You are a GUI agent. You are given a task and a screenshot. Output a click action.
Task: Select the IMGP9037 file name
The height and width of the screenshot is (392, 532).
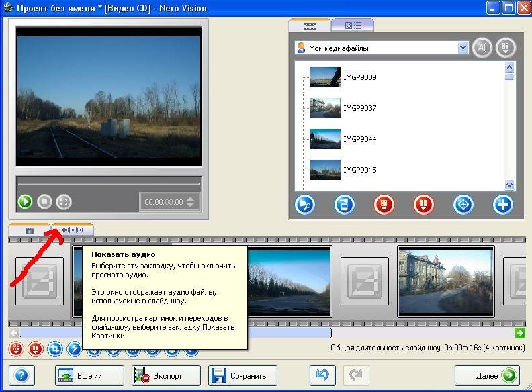[x=359, y=108]
